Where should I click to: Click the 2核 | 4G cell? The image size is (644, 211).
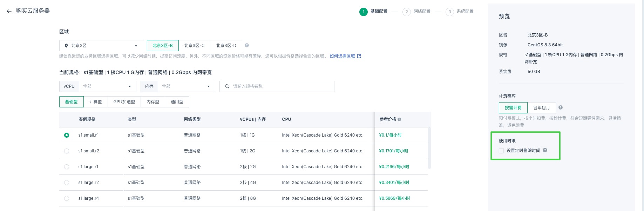point(248,183)
